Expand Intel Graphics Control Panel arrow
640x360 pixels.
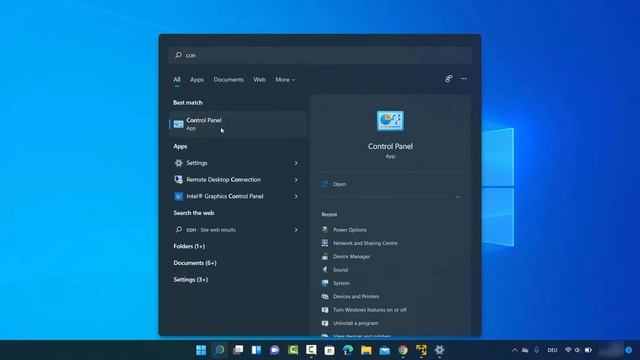coord(296,196)
